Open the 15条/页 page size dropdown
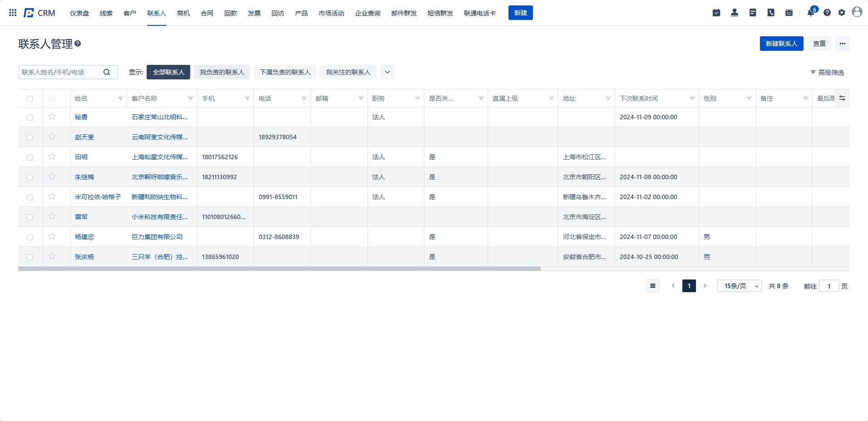Viewport: 868px width, 421px height. coord(740,286)
